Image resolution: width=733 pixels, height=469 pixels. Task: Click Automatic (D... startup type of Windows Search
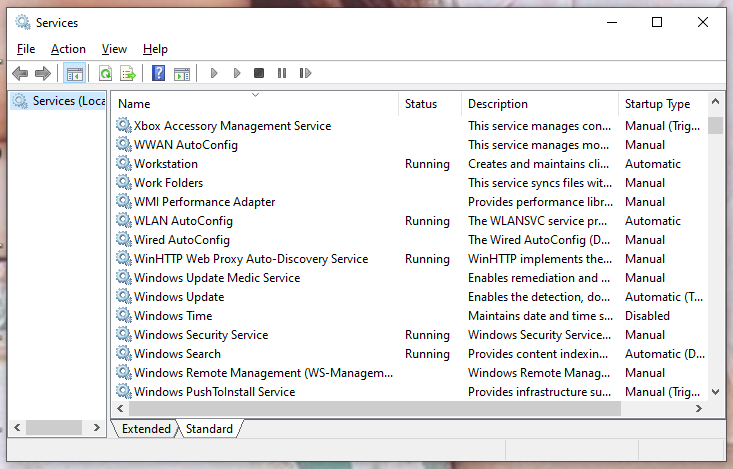[x=664, y=354]
